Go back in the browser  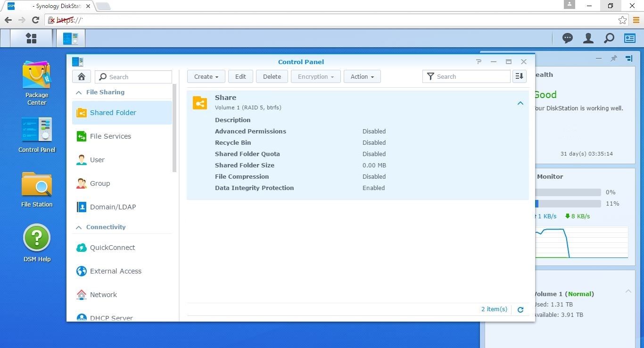[8, 20]
